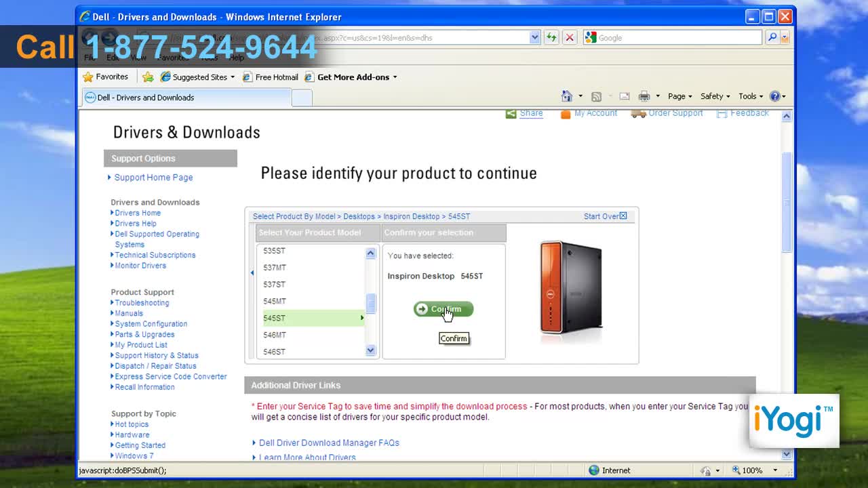Click the Home icon in the command bar
The width and height of the screenshot is (868, 488).
coord(567,96)
